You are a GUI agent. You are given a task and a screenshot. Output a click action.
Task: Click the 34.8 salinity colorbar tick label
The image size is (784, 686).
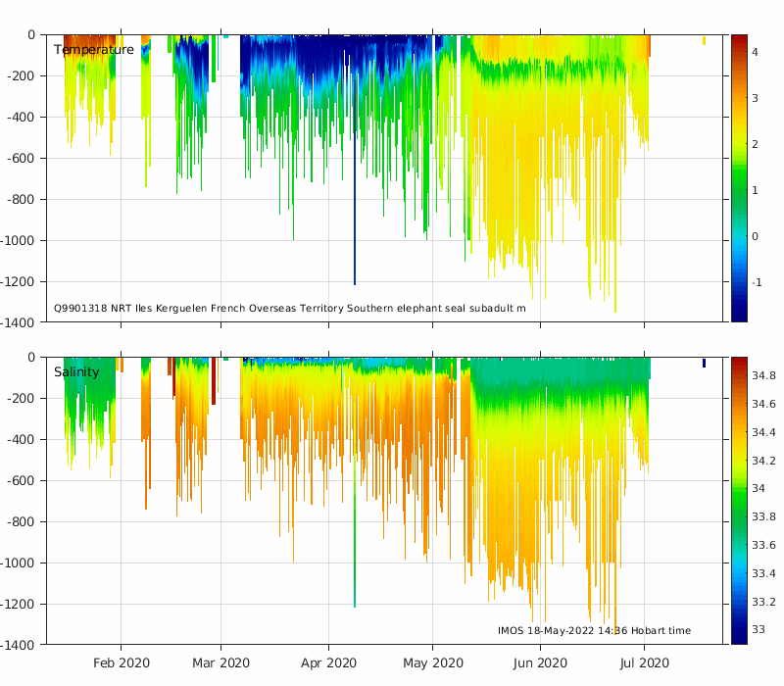tap(763, 375)
